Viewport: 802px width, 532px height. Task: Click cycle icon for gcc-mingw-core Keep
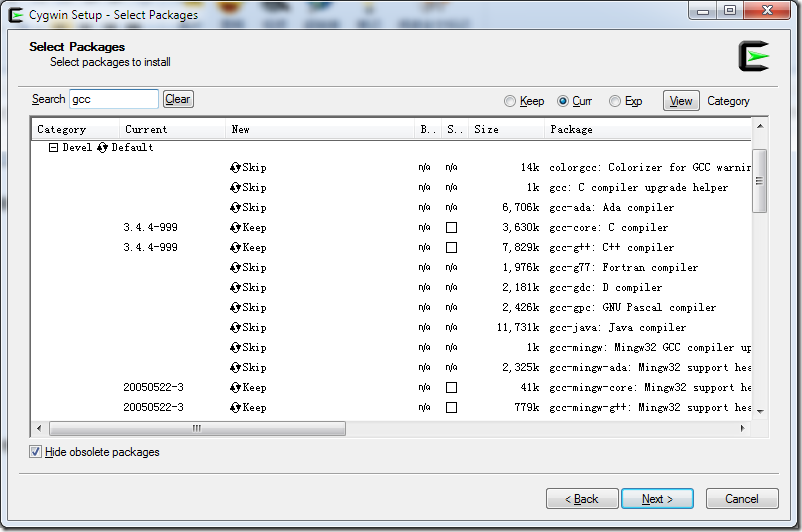click(x=235, y=388)
